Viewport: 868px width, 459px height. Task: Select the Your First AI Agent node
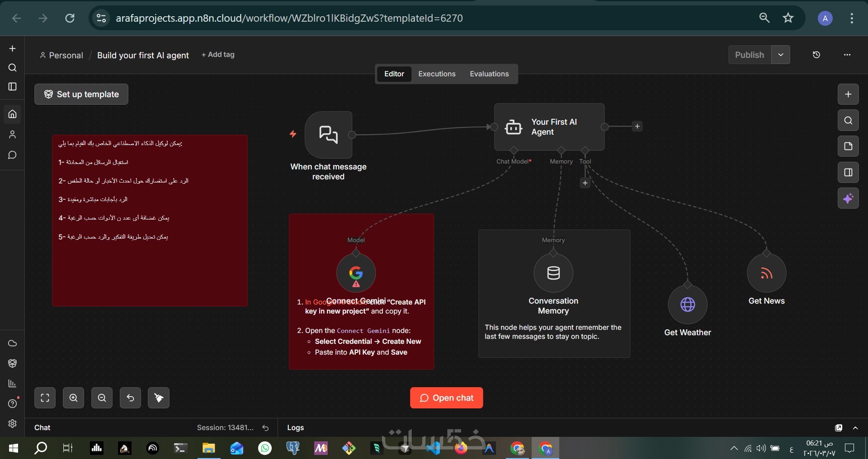tap(549, 127)
